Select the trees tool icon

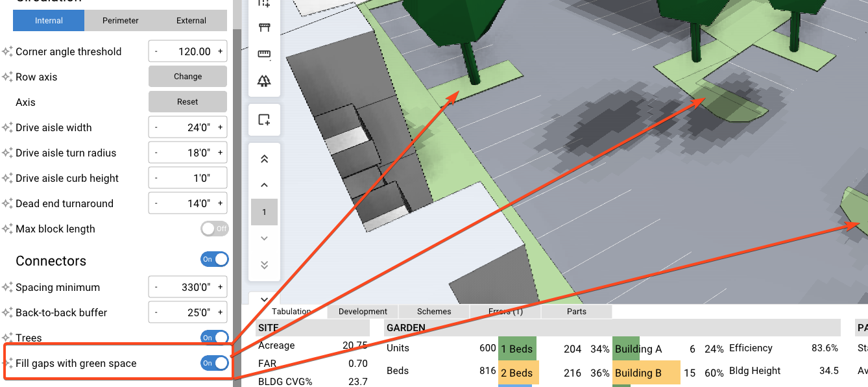pos(264,81)
